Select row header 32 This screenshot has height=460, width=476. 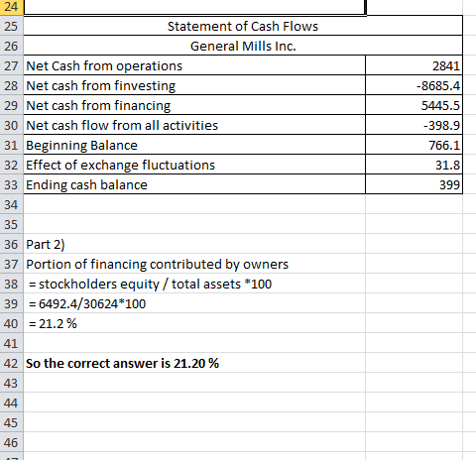click(11, 165)
